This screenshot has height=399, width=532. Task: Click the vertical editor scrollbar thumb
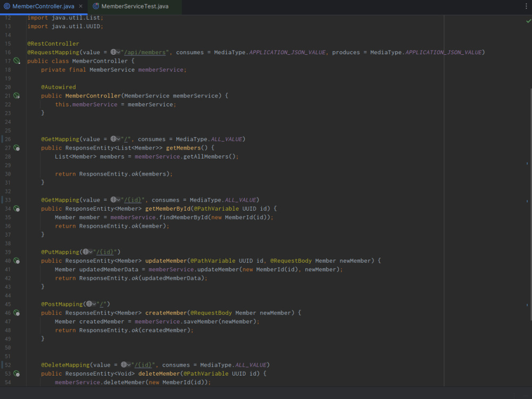(530, 204)
